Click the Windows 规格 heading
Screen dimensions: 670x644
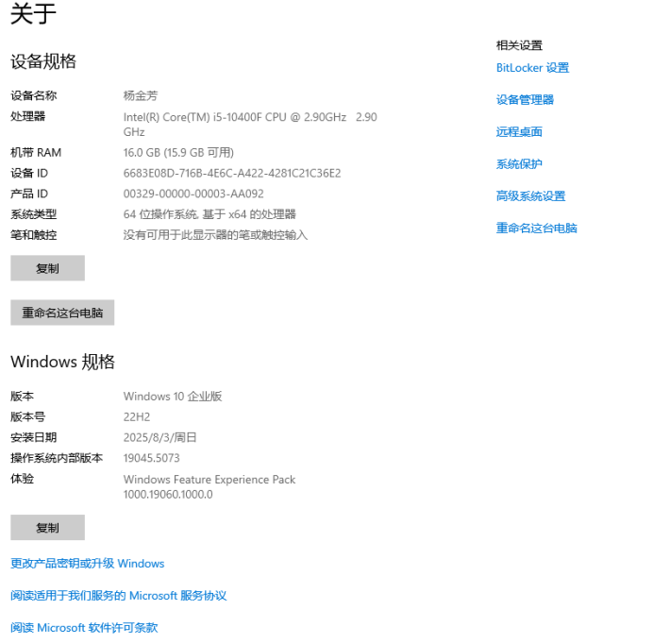(x=62, y=362)
